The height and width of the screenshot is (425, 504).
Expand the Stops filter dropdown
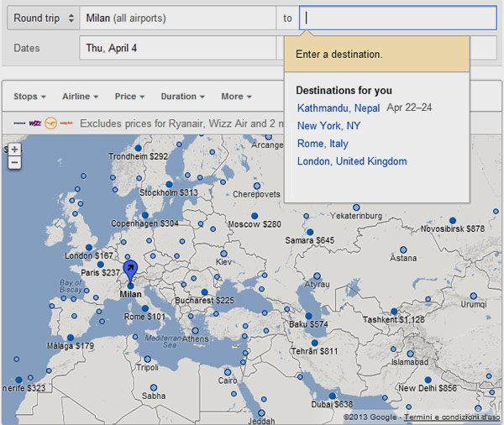click(x=29, y=97)
